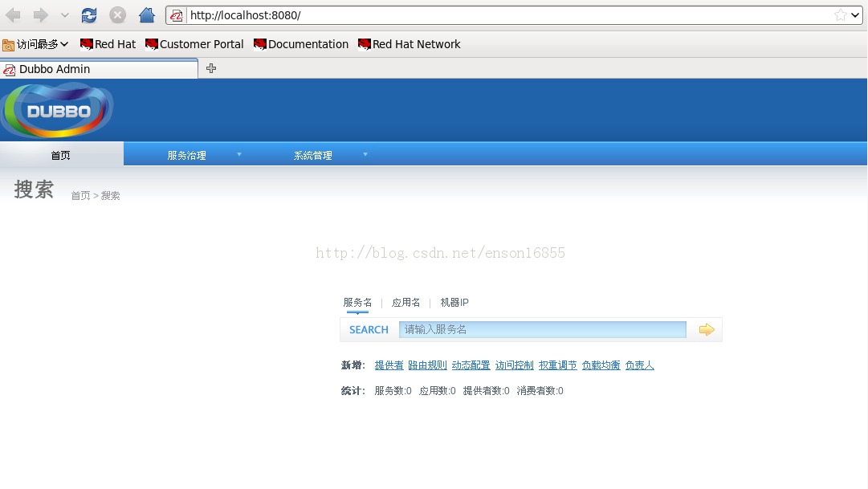Open the Red Hat Network bookmark
Screen dimensions: 868x489
pyautogui.click(x=409, y=44)
